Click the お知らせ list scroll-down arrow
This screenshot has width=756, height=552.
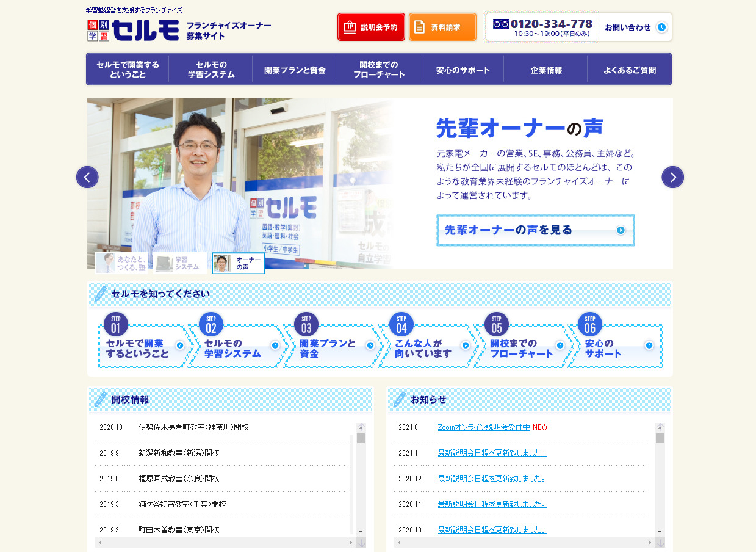(x=660, y=532)
